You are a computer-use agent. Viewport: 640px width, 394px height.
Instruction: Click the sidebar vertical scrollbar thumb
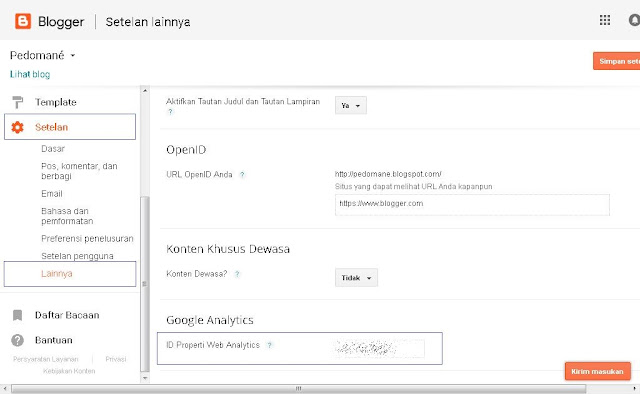(145, 284)
